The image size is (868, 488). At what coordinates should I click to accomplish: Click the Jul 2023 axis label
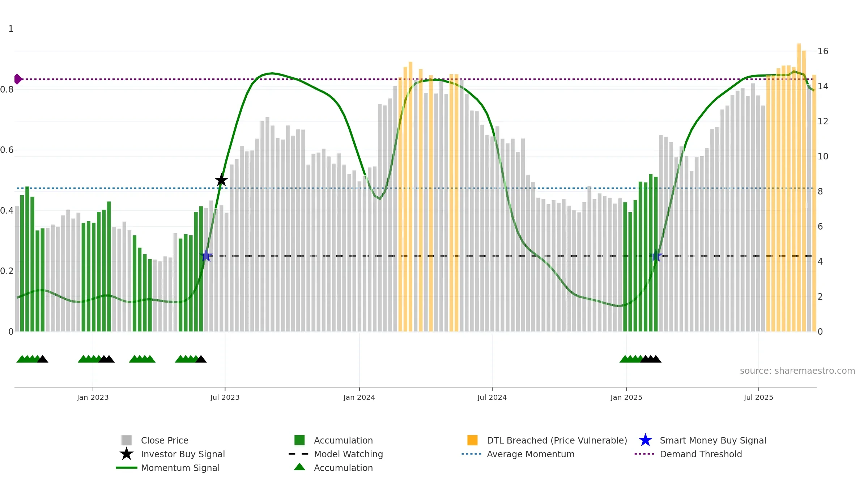tap(225, 397)
